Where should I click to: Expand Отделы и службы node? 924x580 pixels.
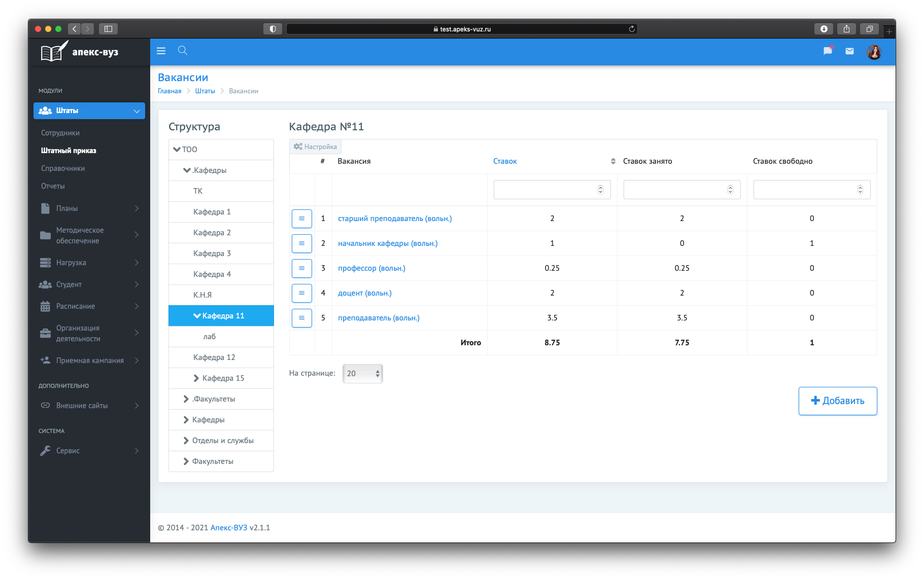click(x=186, y=441)
